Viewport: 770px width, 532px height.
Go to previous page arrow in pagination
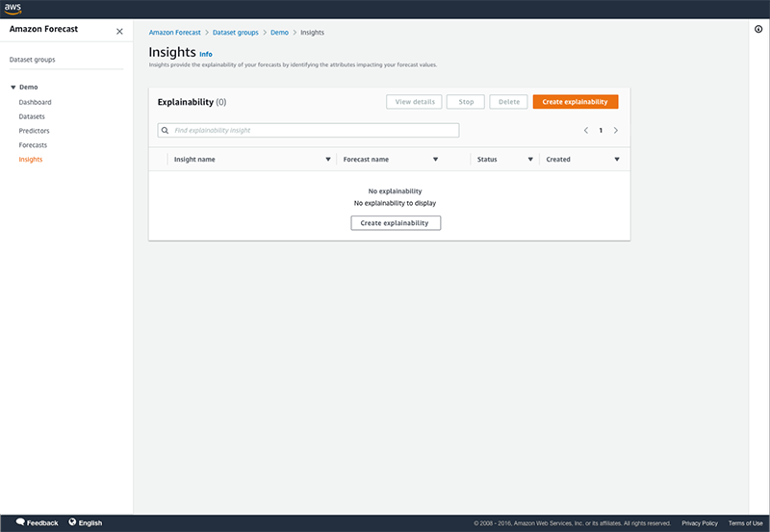pos(586,131)
